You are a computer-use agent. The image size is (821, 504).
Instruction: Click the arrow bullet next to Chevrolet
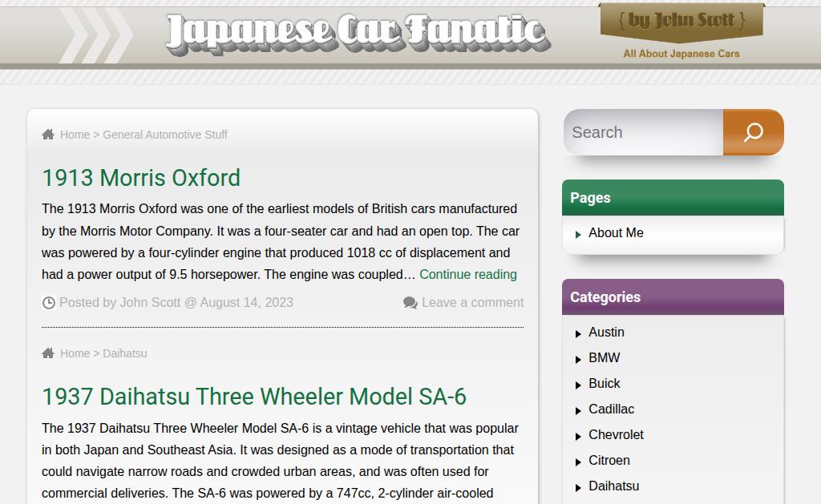578,437
